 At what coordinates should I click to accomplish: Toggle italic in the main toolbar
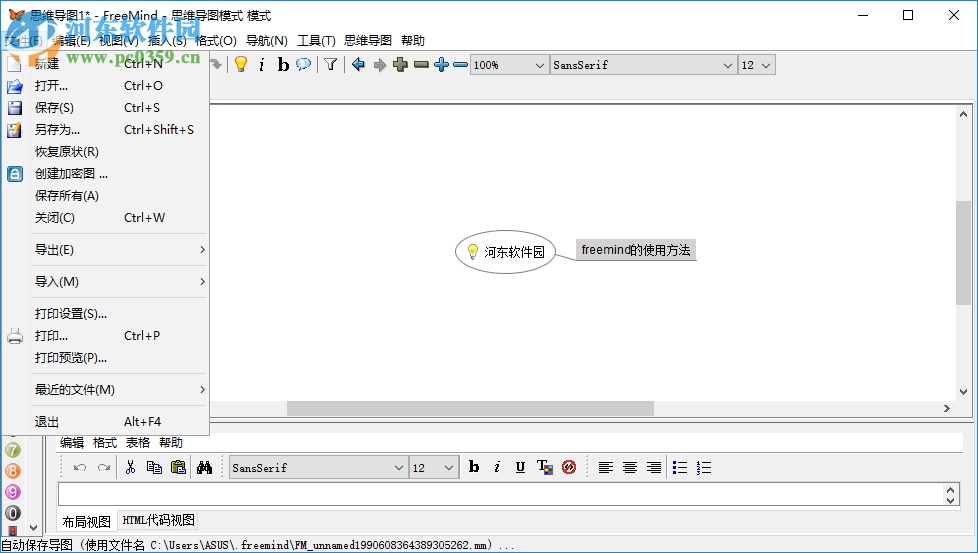tap(262, 64)
